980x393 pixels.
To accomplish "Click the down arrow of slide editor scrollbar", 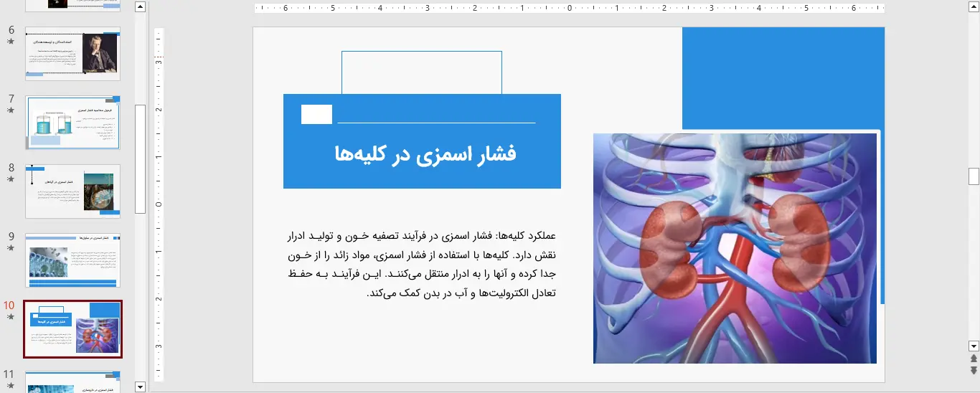I will (x=974, y=345).
